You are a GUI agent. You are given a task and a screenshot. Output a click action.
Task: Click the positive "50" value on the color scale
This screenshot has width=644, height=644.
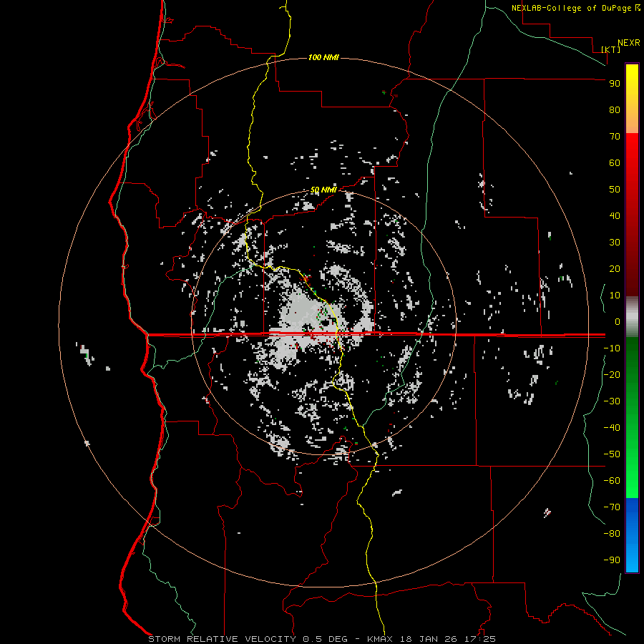coord(615,190)
